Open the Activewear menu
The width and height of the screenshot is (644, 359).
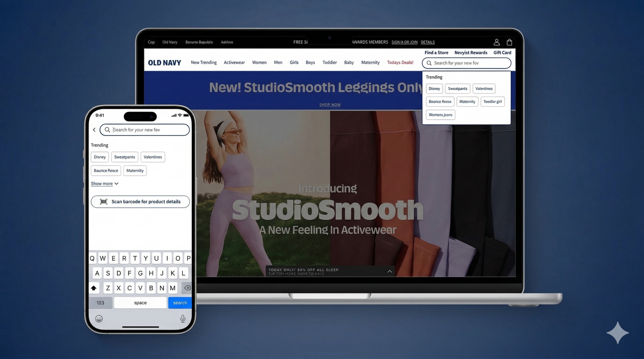click(x=234, y=62)
